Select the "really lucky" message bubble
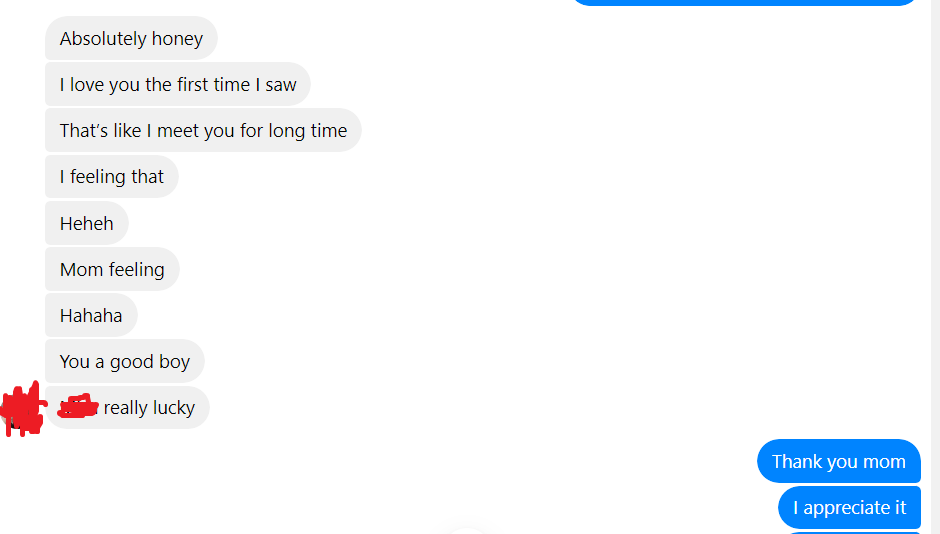This screenshot has width=940, height=534. click(x=127, y=408)
